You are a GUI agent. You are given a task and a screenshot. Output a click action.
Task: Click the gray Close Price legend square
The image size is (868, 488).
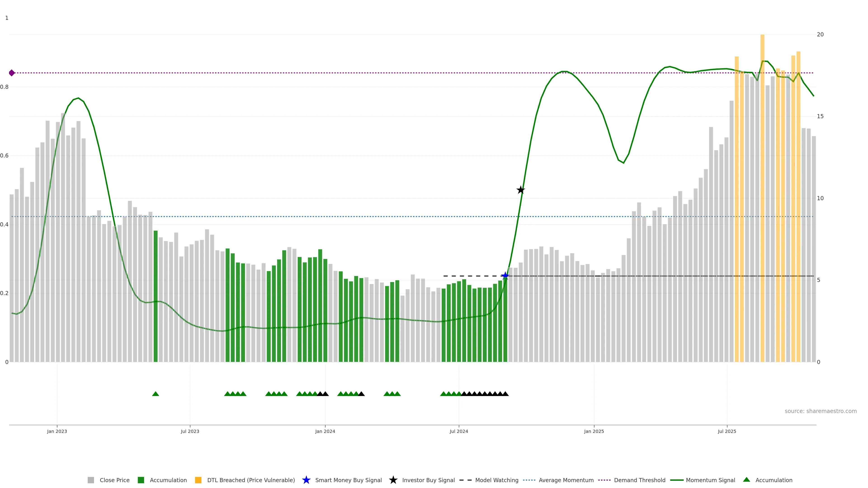(91, 480)
